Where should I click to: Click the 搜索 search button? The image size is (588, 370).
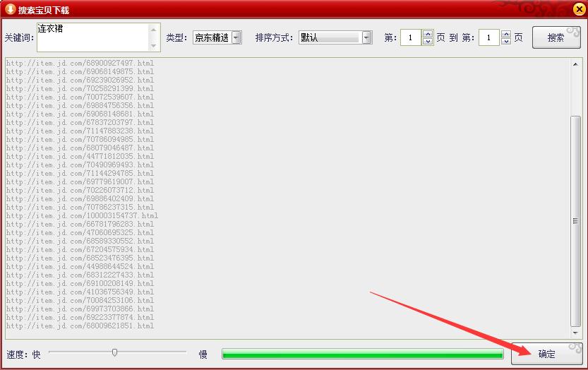556,37
